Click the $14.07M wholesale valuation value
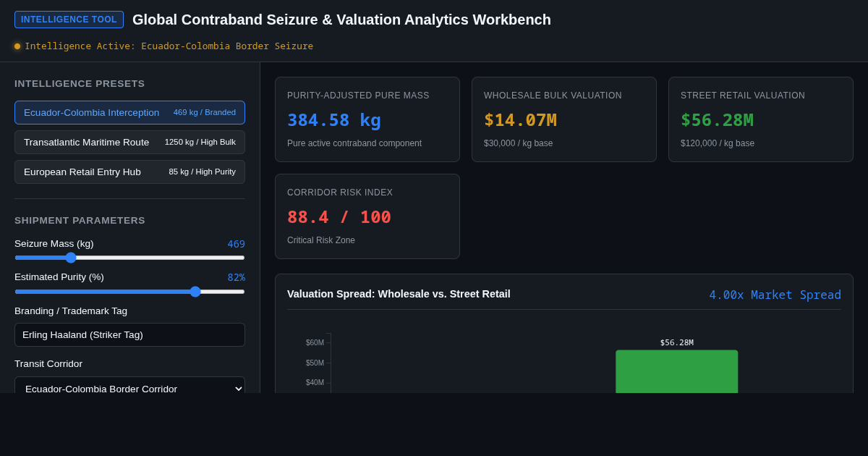868x456 pixels. pyautogui.click(x=520, y=120)
